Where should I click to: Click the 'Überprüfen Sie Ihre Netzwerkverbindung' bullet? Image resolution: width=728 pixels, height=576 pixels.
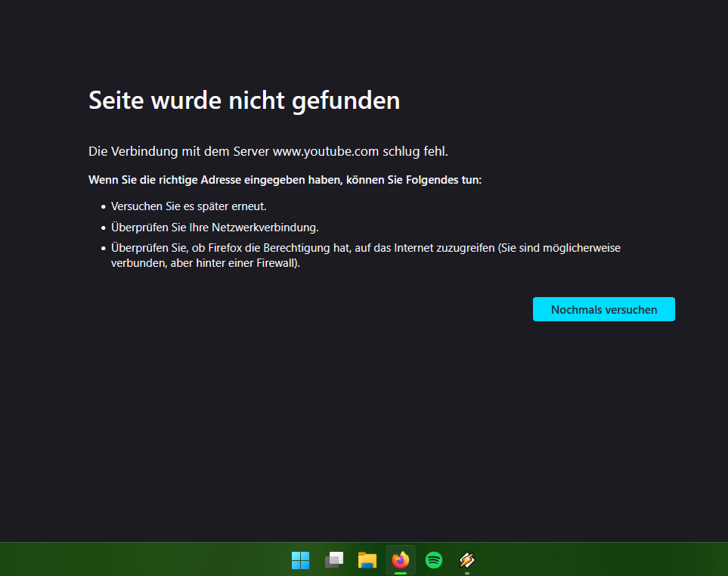[x=215, y=228]
